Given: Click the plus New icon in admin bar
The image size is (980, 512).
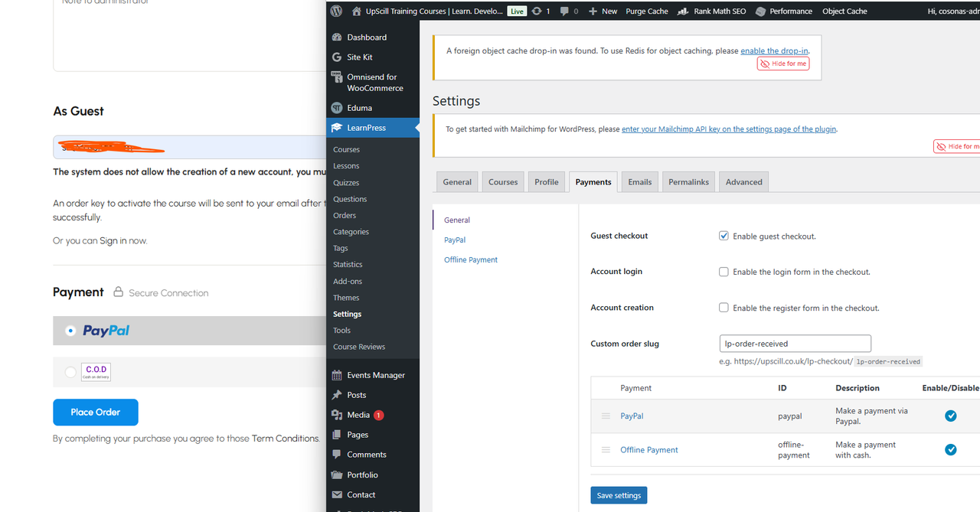Looking at the screenshot, I should 593,11.
